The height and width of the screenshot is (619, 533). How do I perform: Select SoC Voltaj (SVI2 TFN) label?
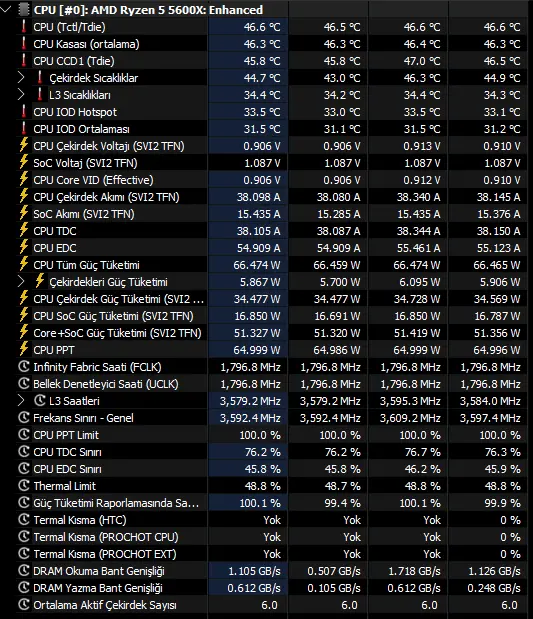pyautogui.click(x=85, y=163)
